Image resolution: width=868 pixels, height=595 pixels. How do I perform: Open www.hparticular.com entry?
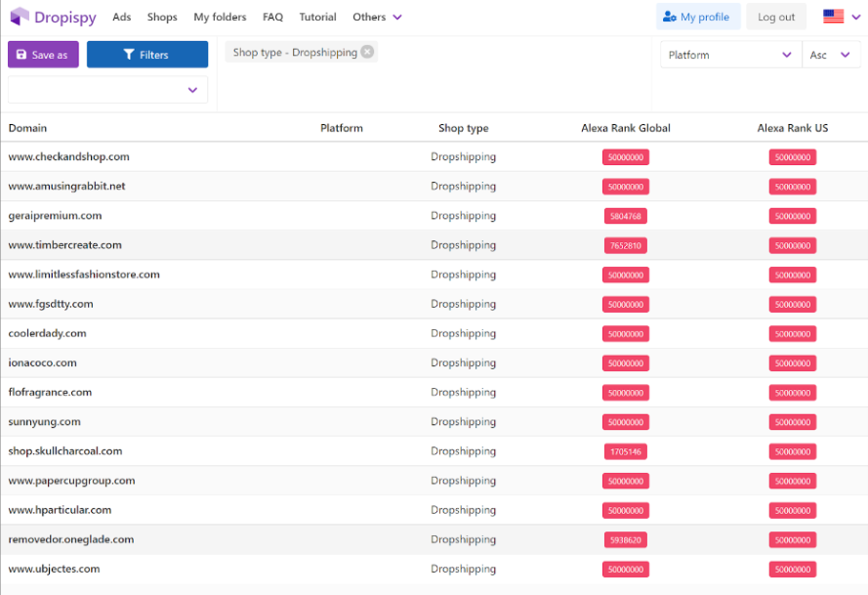[x=60, y=510]
